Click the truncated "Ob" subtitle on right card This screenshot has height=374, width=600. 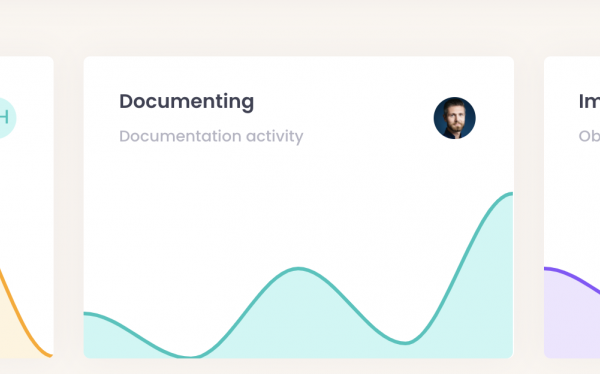pos(589,136)
